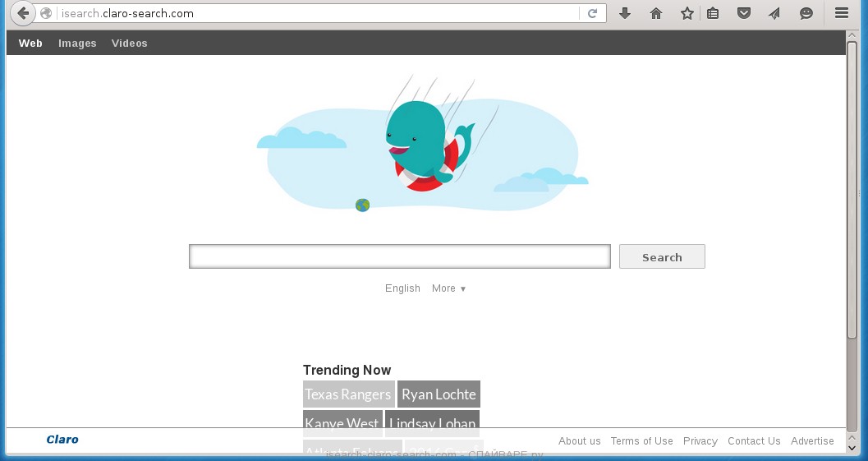Switch to the Images tab
868x461 pixels.
[x=77, y=44]
